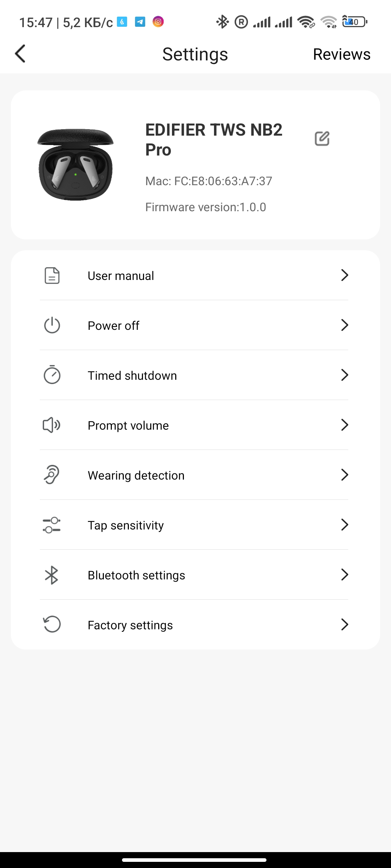The height and width of the screenshot is (868, 391).
Task: Expand User manual chevron
Action: coord(344,275)
